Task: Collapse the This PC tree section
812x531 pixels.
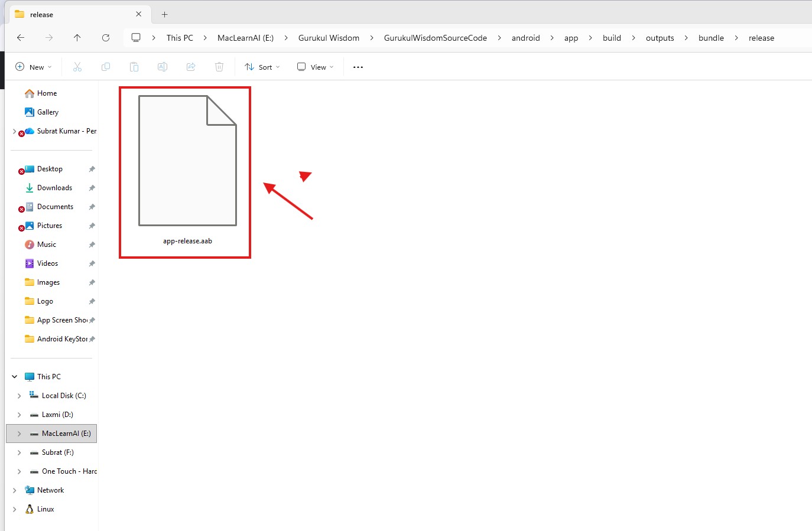Action: [15, 377]
